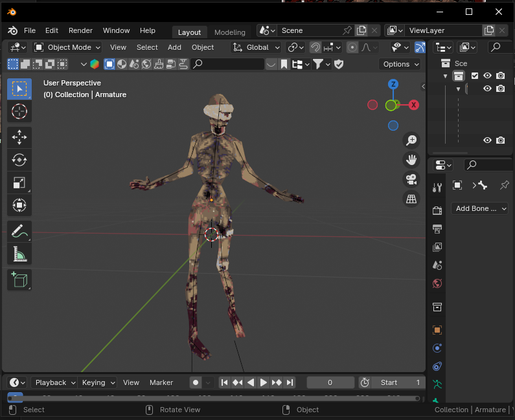Select the Annotate pencil tool
Viewport: 515px width, 420px height.
point(19,231)
